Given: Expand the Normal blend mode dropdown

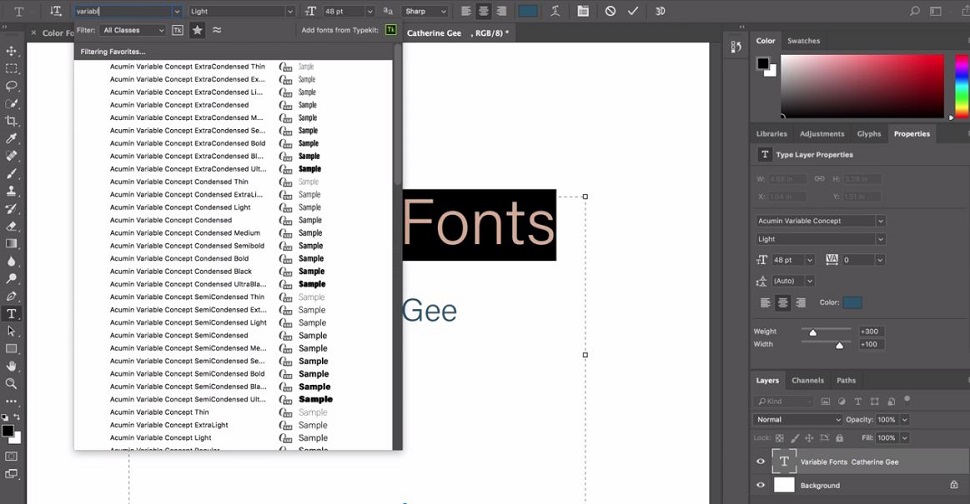Looking at the screenshot, I should coord(798,419).
